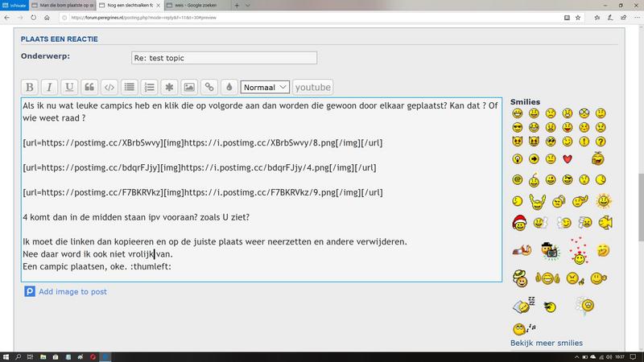
Task: Open a new browser tab with the plus button
Action: pos(237,6)
